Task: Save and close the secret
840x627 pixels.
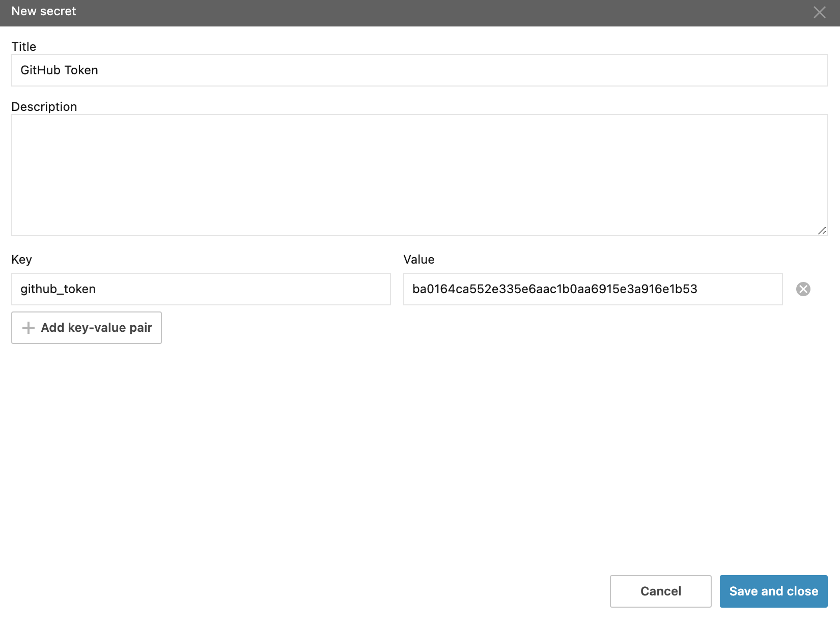Action: click(x=773, y=591)
